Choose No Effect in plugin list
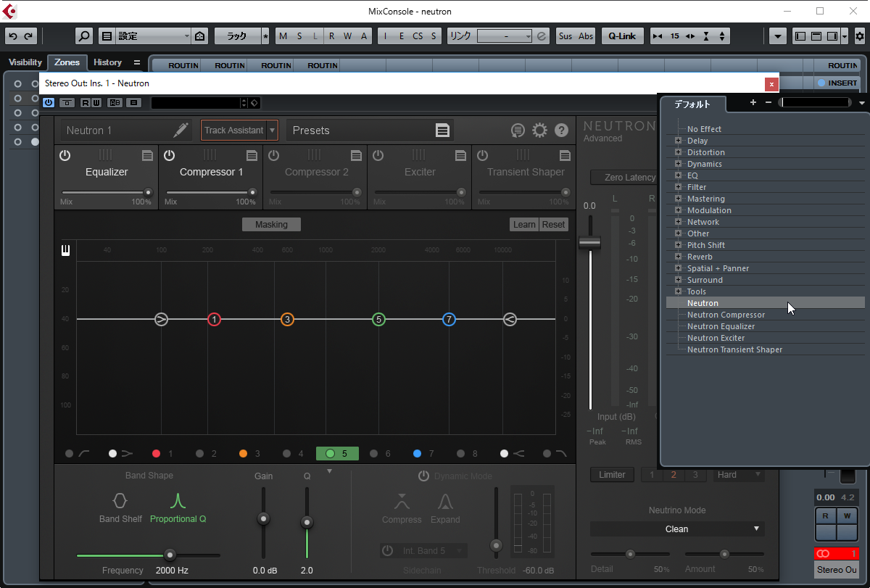Viewport: 870px width, 588px height. pyautogui.click(x=704, y=129)
